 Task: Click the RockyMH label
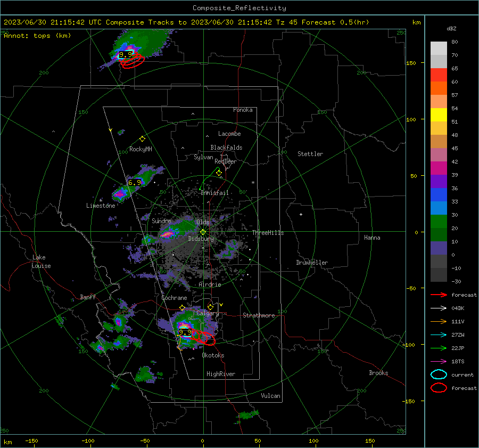click(141, 149)
